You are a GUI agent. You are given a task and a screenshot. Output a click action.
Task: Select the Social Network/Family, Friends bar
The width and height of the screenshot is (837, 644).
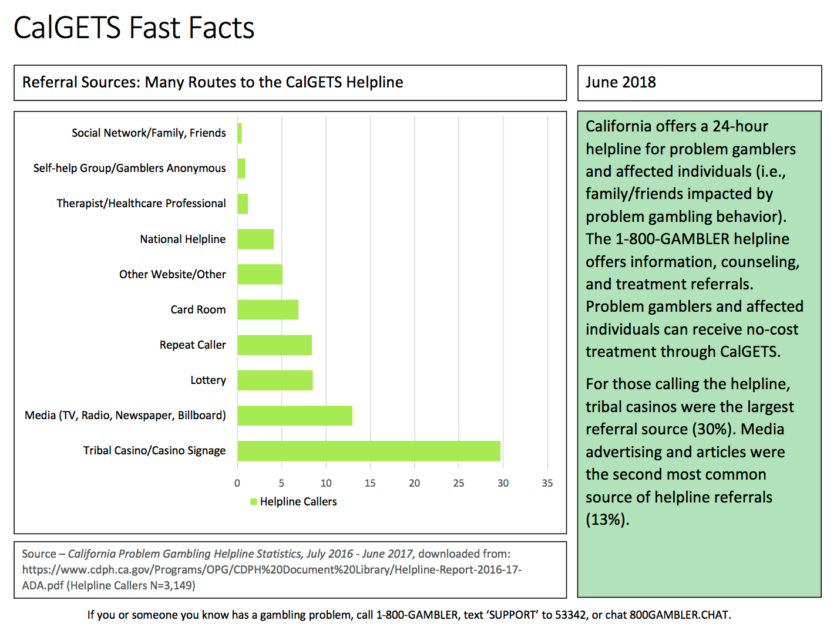[x=240, y=133]
